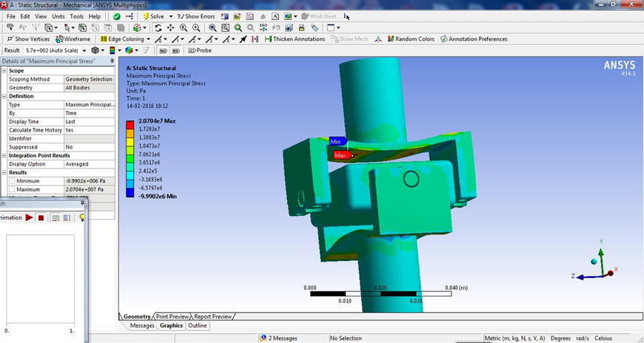Open the File menu
644x343 pixels.
(10, 16)
